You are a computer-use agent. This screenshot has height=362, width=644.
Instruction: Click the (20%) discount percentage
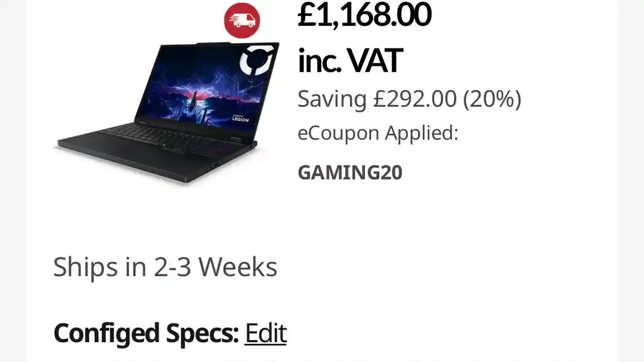tap(492, 99)
